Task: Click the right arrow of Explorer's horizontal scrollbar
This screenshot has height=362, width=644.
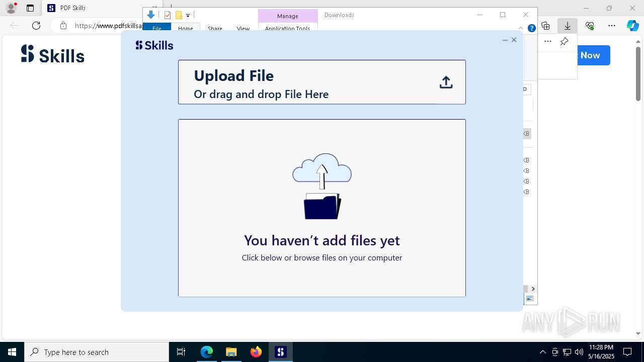Action: click(533, 289)
